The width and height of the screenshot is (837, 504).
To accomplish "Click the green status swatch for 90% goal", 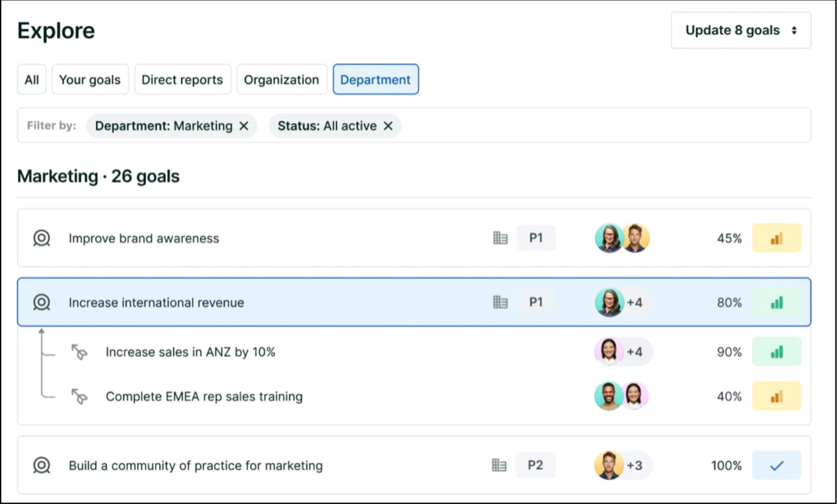I will tap(776, 352).
